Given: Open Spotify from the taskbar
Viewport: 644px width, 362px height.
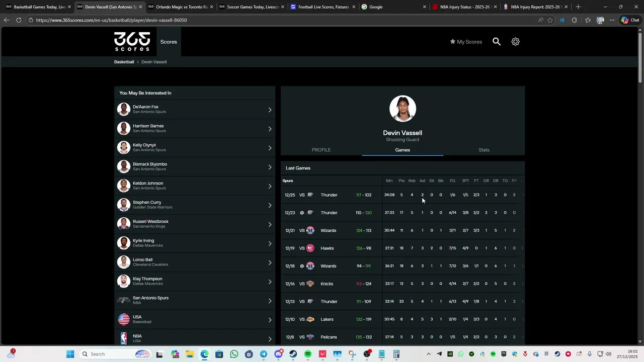Looking at the screenshot, I should point(308,354).
